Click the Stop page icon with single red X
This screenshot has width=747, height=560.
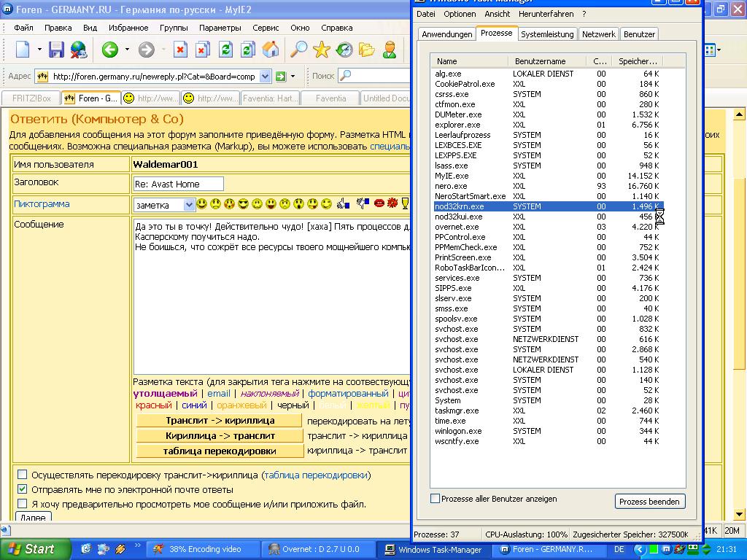pos(180,49)
